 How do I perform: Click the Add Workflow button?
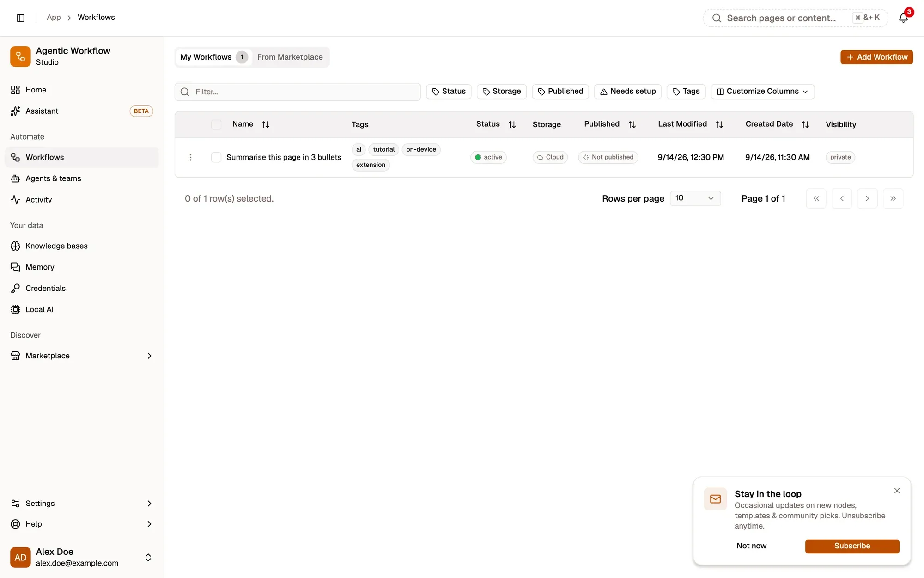click(876, 57)
